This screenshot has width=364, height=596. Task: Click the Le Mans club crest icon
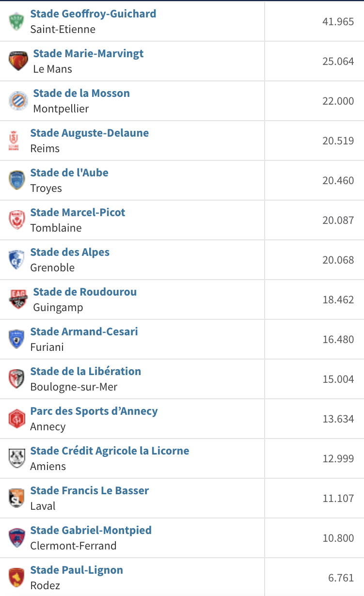click(x=18, y=61)
